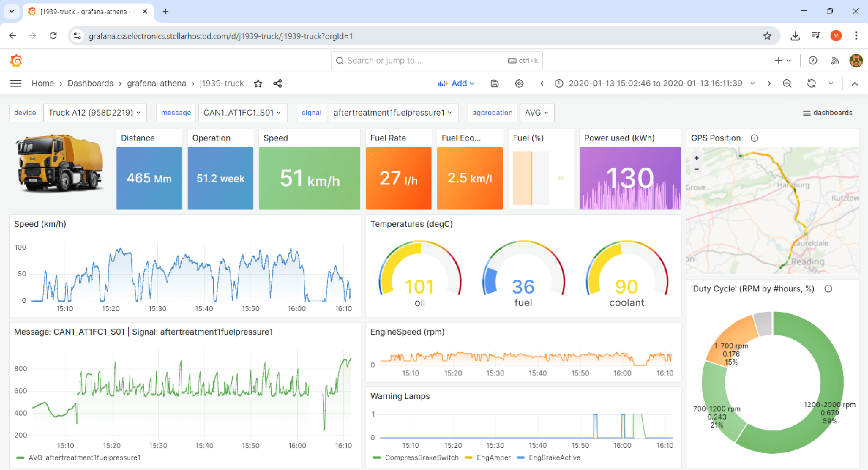Star the j1939-truck dashboard
Screen dimensions: 868x470
pos(258,84)
